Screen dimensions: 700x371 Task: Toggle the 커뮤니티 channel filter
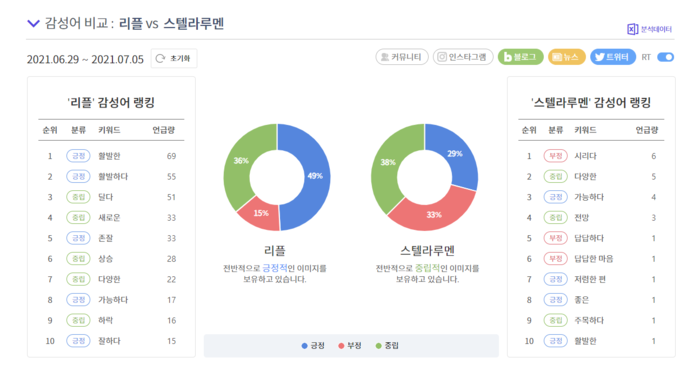(x=402, y=57)
